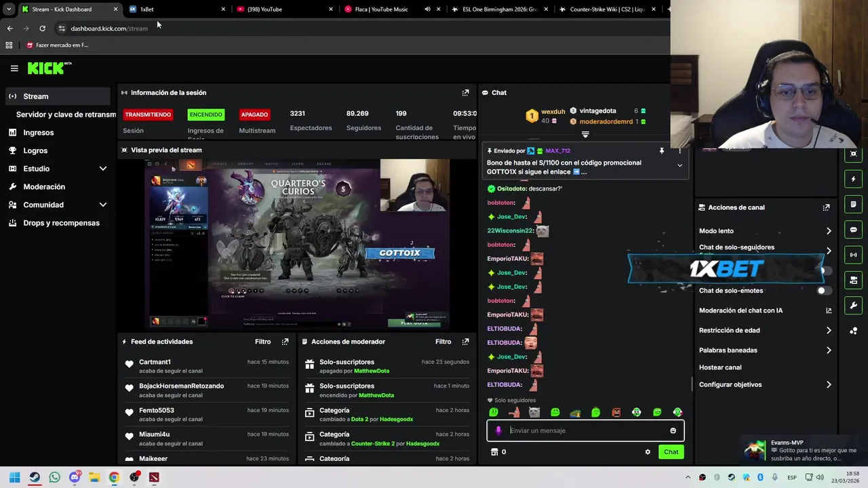Mute the Flaca YouTube Music tab
868x488 pixels.
coord(427,9)
